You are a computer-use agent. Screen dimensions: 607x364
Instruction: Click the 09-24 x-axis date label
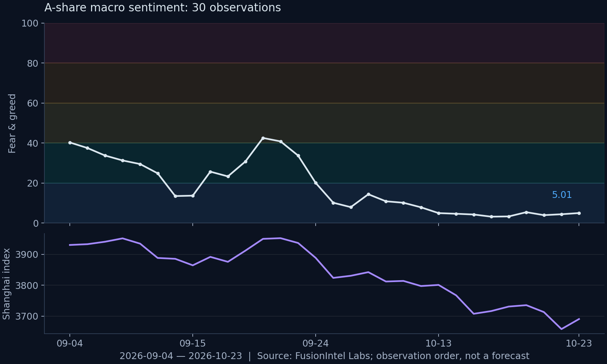coord(316,344)
